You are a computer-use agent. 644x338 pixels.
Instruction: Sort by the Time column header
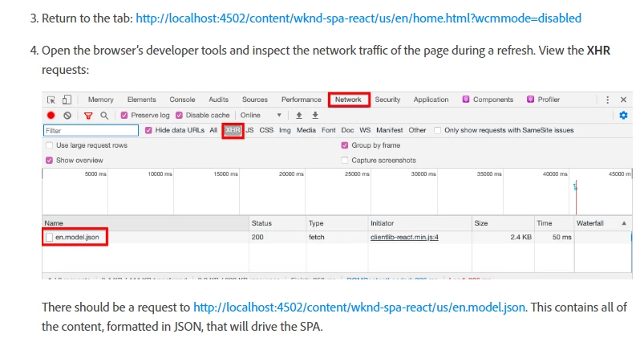pos(554,223)
